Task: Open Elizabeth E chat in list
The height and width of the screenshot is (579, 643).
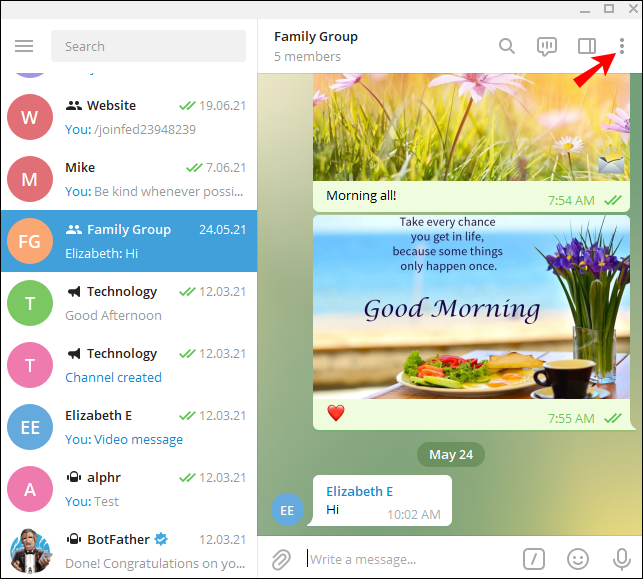Action: coord(129,427)
